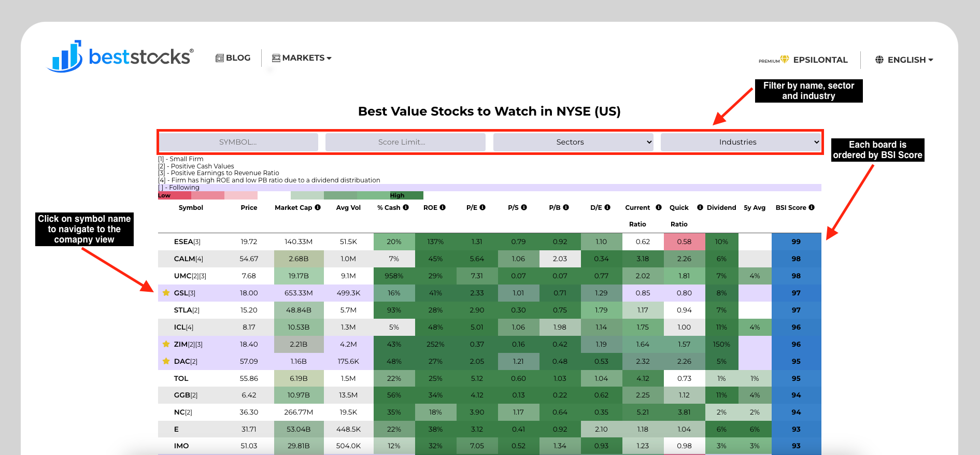
Task: Click E's D/E 2.10 cell
Action: point(602,429)
